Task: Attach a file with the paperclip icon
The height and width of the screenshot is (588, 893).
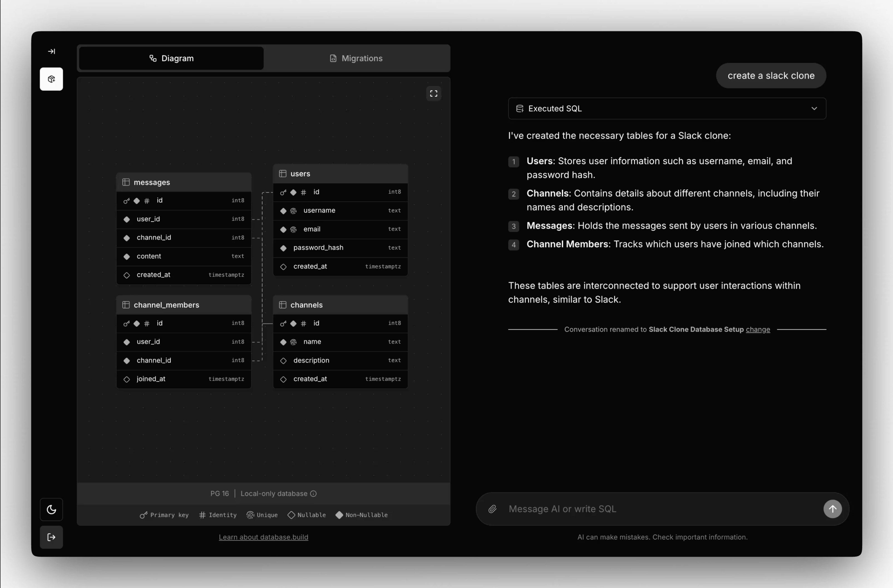Action: click(492, 509)
